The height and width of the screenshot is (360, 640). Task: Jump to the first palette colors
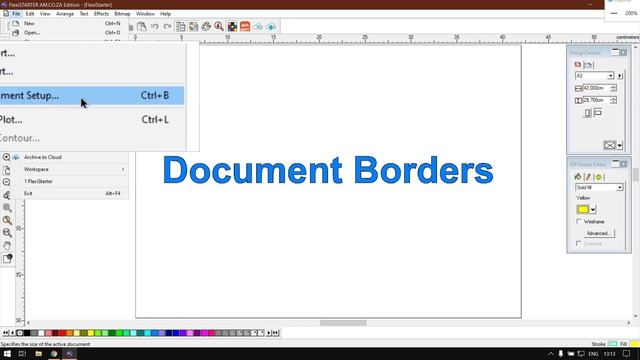5,333
